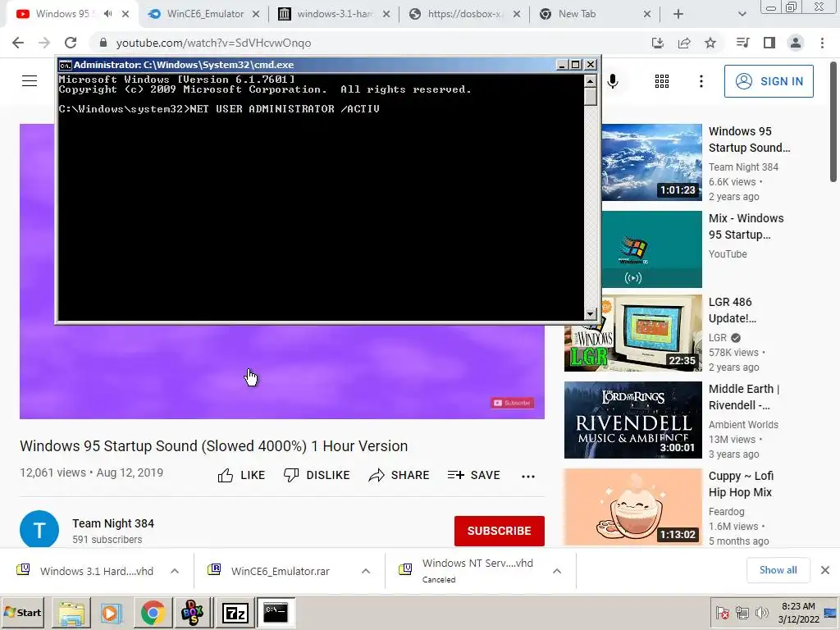Open 7-Zip from the taskbar

(235, 613)
